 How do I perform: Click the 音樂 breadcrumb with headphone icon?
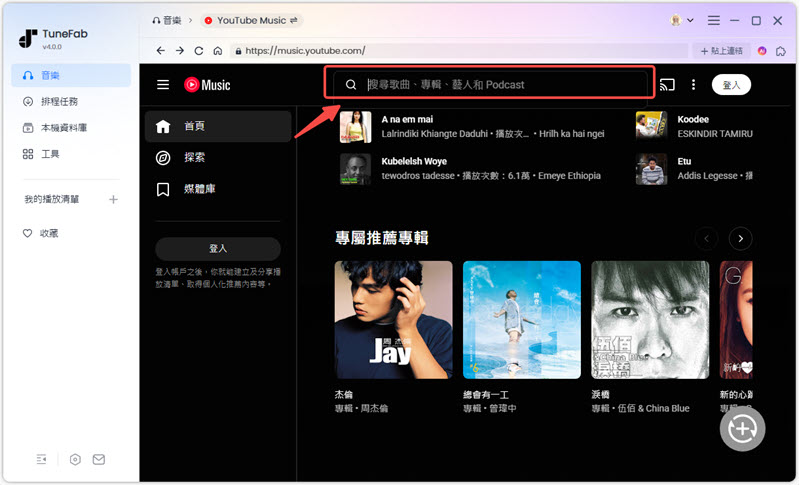click(167, 20)
